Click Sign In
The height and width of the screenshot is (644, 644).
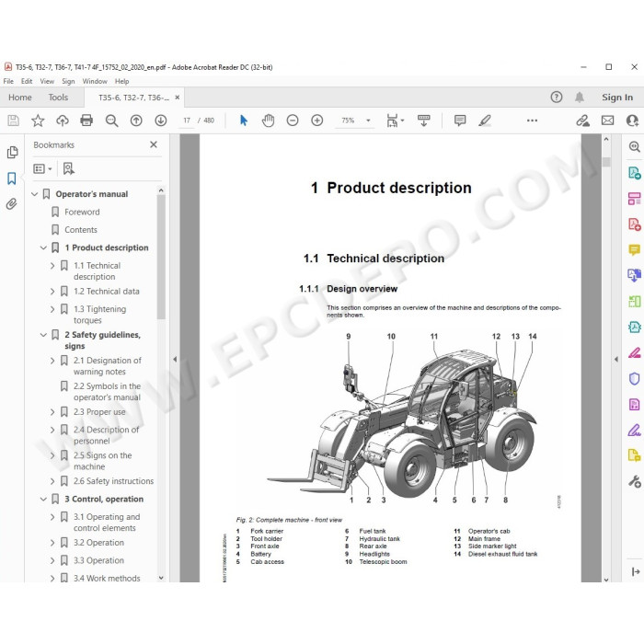pos(617,98)
